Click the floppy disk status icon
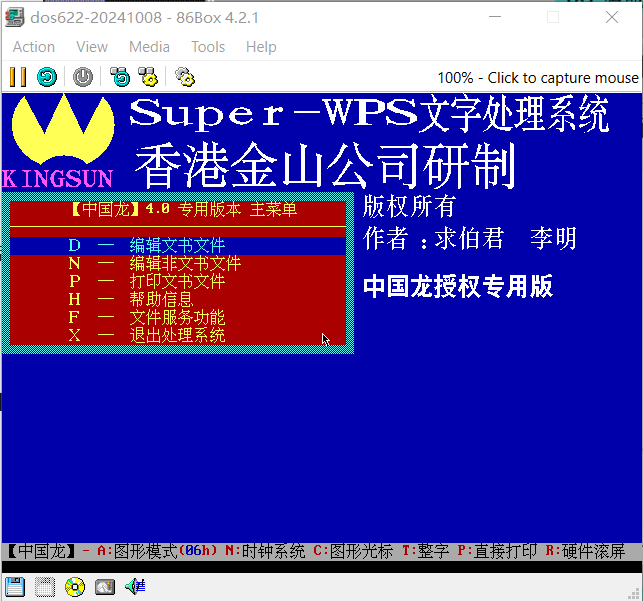The height and width of the screenshot is (601, 643). pyautogui.click(x=15, y=587)
